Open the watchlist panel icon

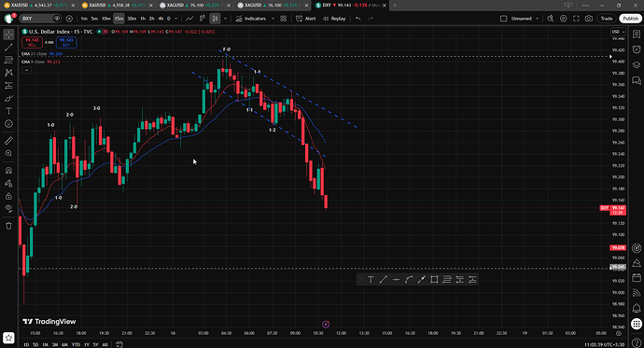coord(637,35)
